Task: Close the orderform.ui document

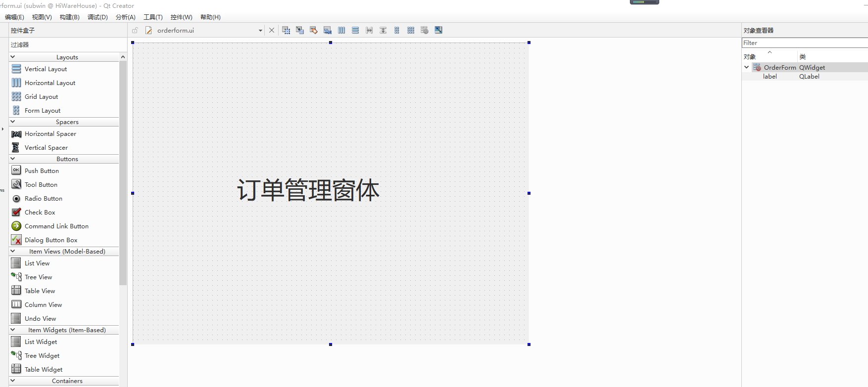Action: (272, 30)
